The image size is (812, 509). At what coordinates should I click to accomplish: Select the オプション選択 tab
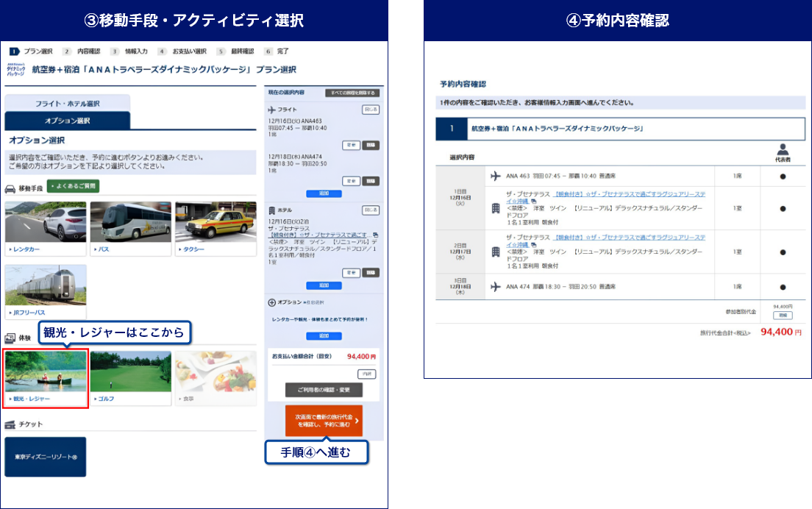[x=67, y=121]
